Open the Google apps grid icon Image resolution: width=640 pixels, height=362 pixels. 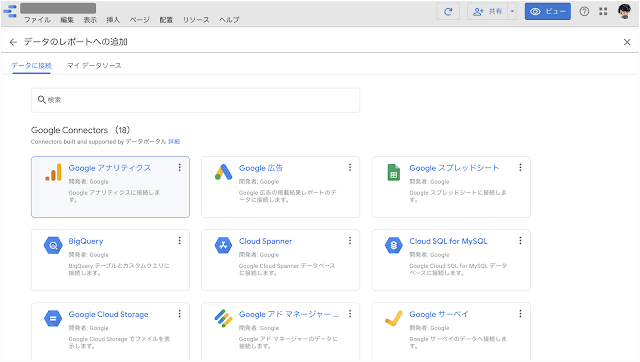click(603, 11)
